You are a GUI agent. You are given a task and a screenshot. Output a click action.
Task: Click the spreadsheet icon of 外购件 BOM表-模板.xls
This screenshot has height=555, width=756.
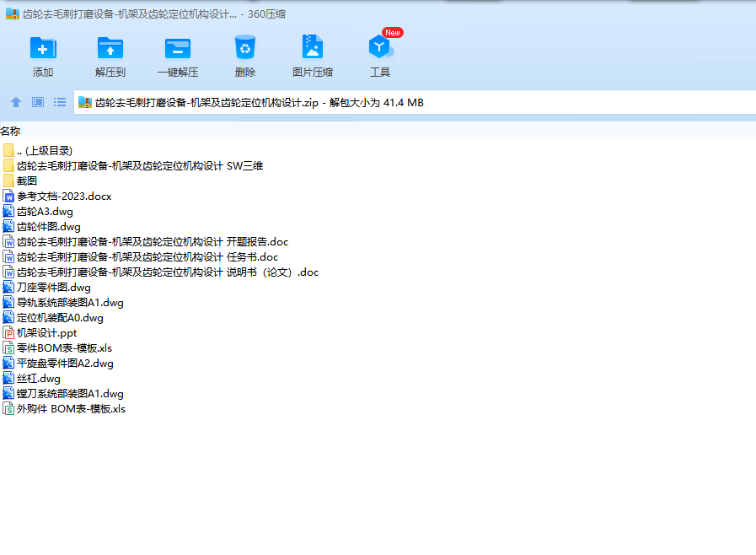tap(8, 409)
